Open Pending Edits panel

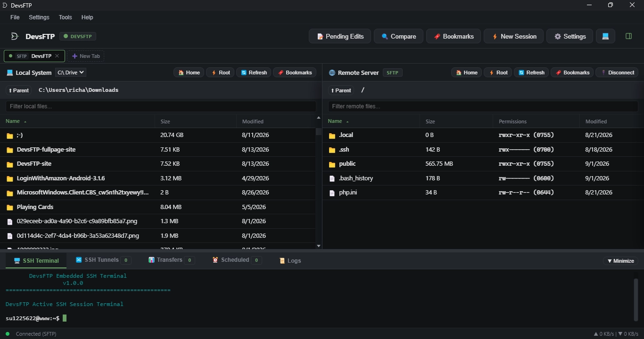click(339, 36)
